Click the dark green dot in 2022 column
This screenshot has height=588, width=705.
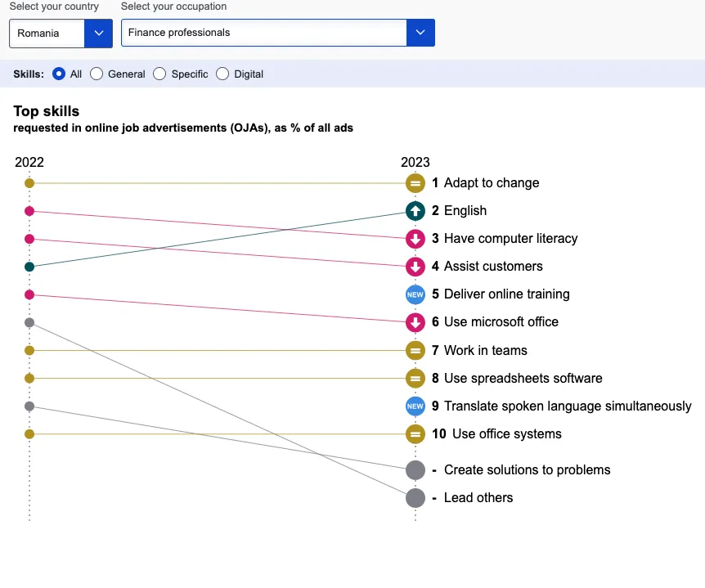[29, 267]
